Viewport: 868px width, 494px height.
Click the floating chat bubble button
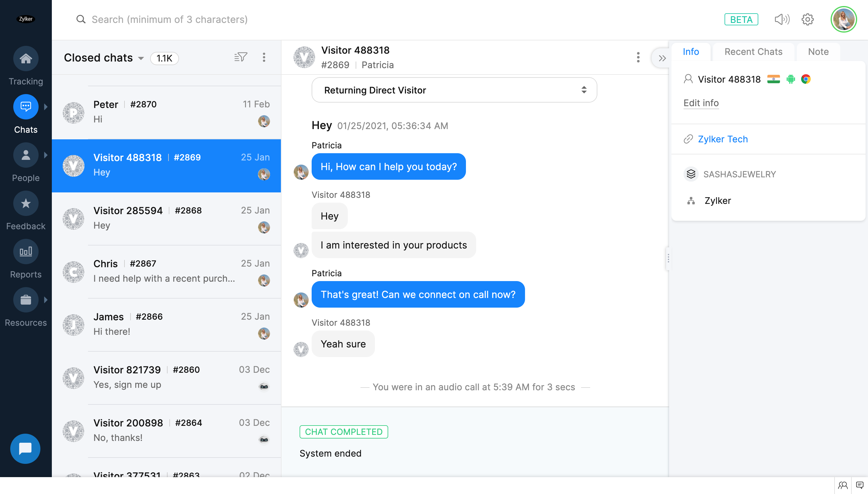click(x=25, y=448)
